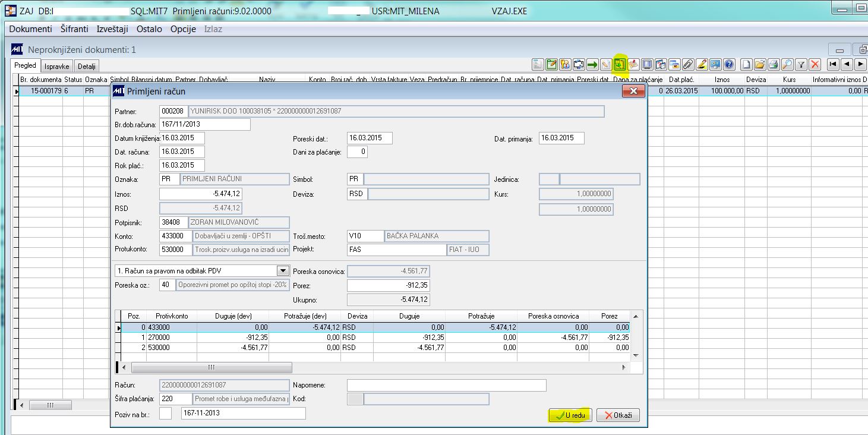The height and width of the screenshot is (435, 868).
Task: Click the Partner code field 000208
Action: coord(173,111)
